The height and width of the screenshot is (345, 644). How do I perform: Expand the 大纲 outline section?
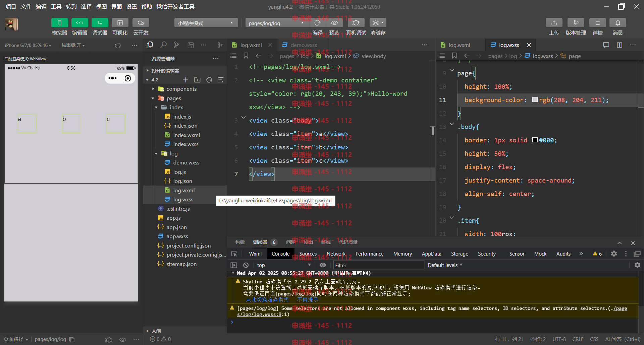click(x=156, y=331)
